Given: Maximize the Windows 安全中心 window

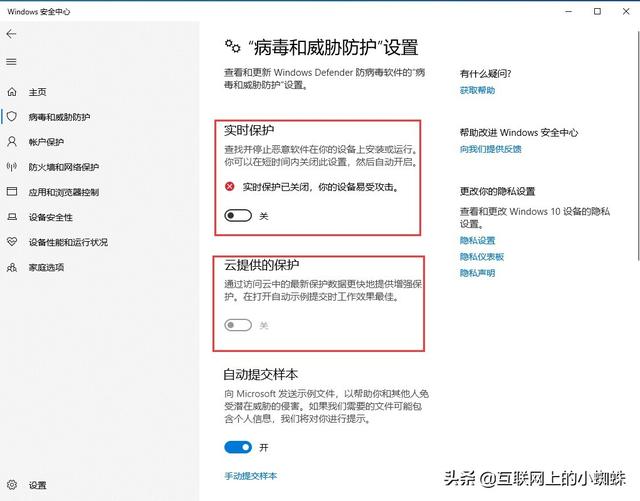Looking at the screenshot, I should [597, 11].
